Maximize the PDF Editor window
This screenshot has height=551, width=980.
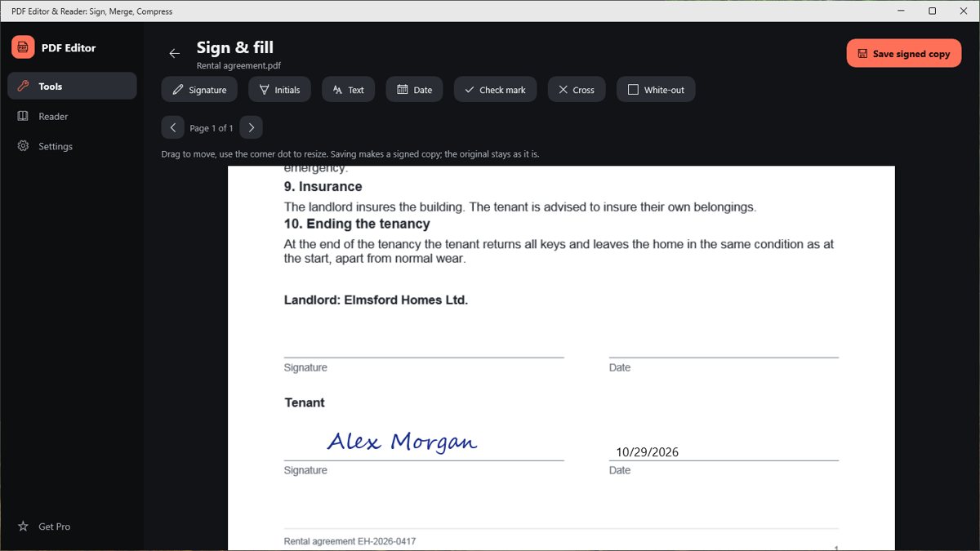click(x=932, y=11)
